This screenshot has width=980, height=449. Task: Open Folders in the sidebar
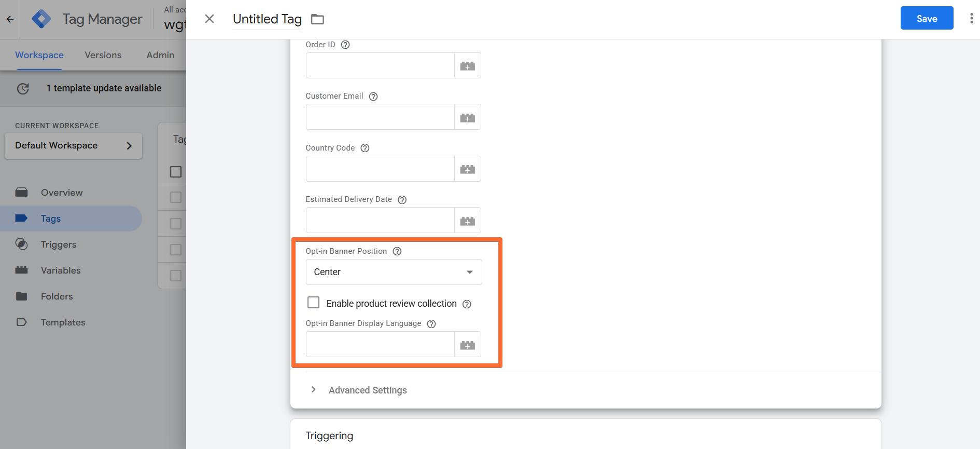(71, 296)
